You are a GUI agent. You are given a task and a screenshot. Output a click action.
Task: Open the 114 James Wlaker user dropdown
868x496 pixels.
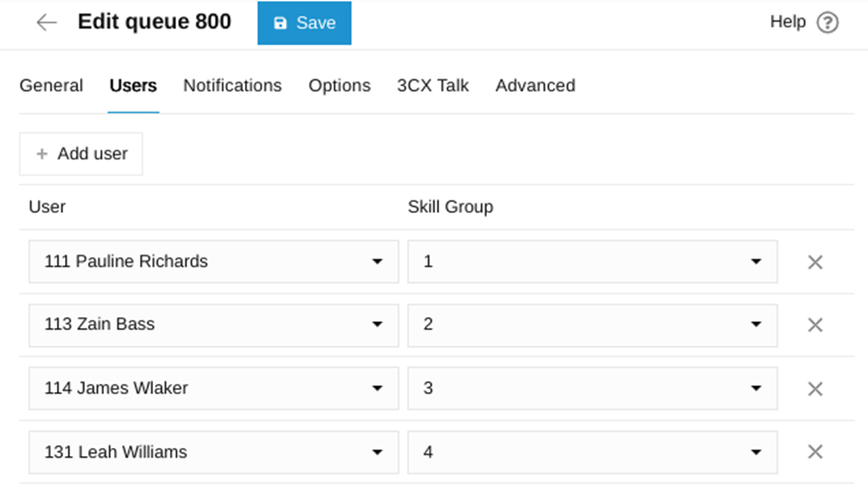214,388
